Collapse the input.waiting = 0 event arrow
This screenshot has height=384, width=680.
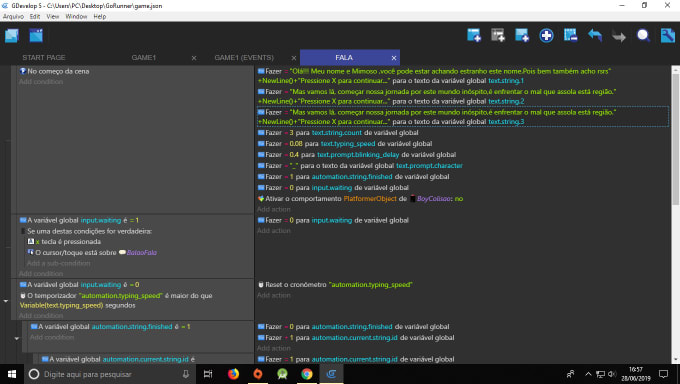pos(6,301)
